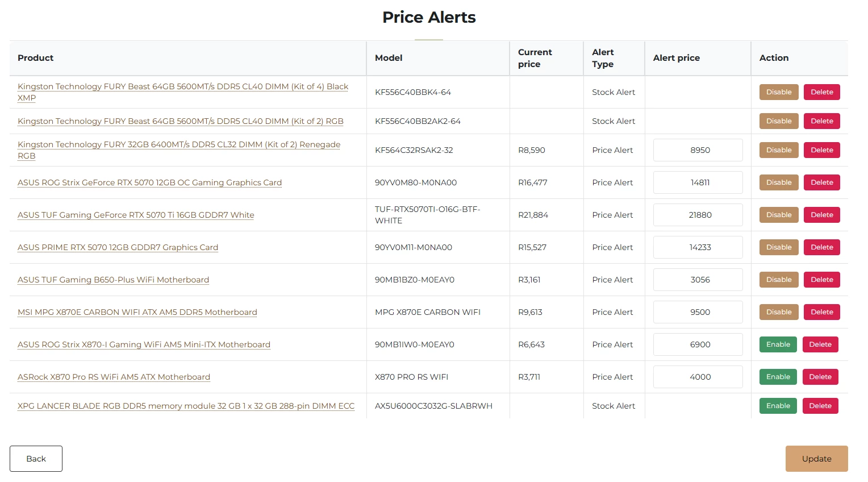Open XPG LANCER BLADE RGB DDR5 link
Image resolution: width=868 pixels, height=482 pixels.
(186, 406)
